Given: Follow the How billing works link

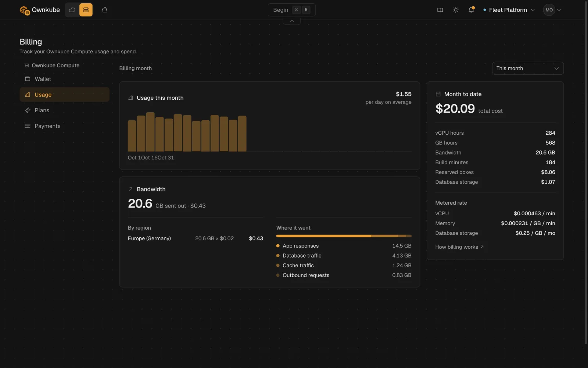Looking at the screenshot, I should [459, 247].
